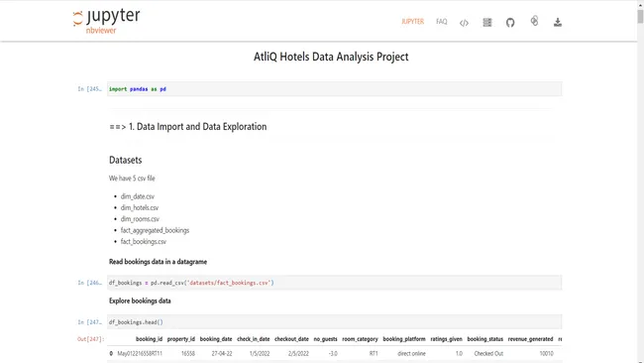Viewport: 644px width, 363px height.
Task: Click the 16558 property id cell
Action: pos(188,353)
